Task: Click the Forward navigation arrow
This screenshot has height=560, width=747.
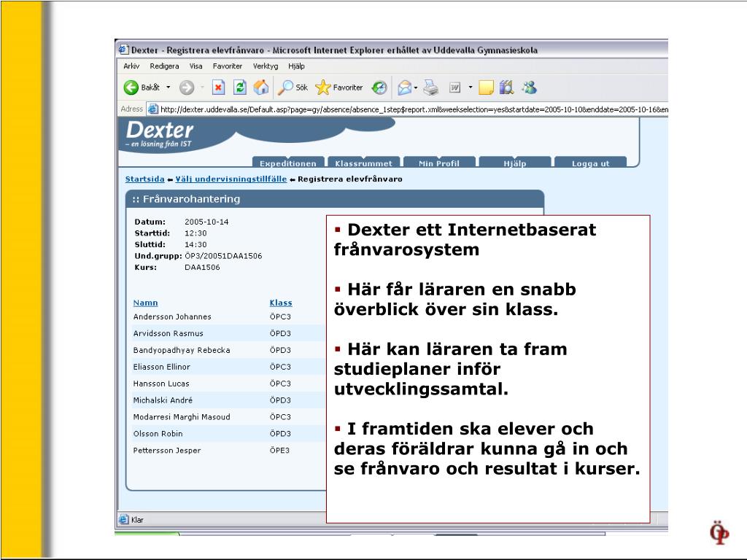Action: click(187, 87)
